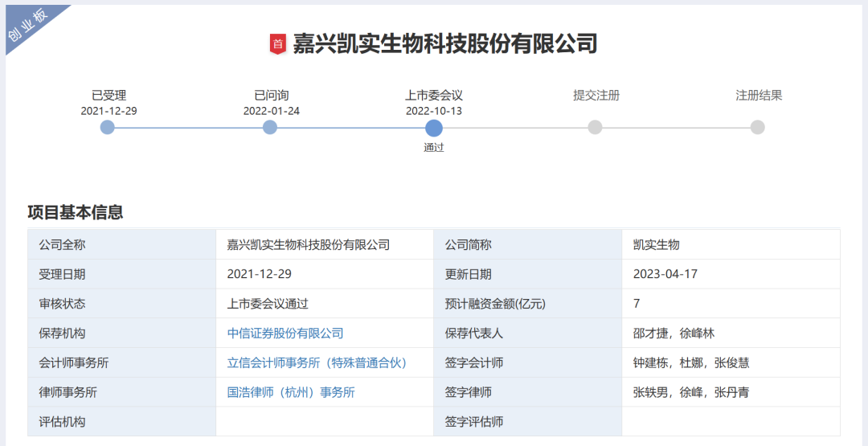
Task: Click the 凯实生物 company short name cell
Action: click(x=656, y=244)
